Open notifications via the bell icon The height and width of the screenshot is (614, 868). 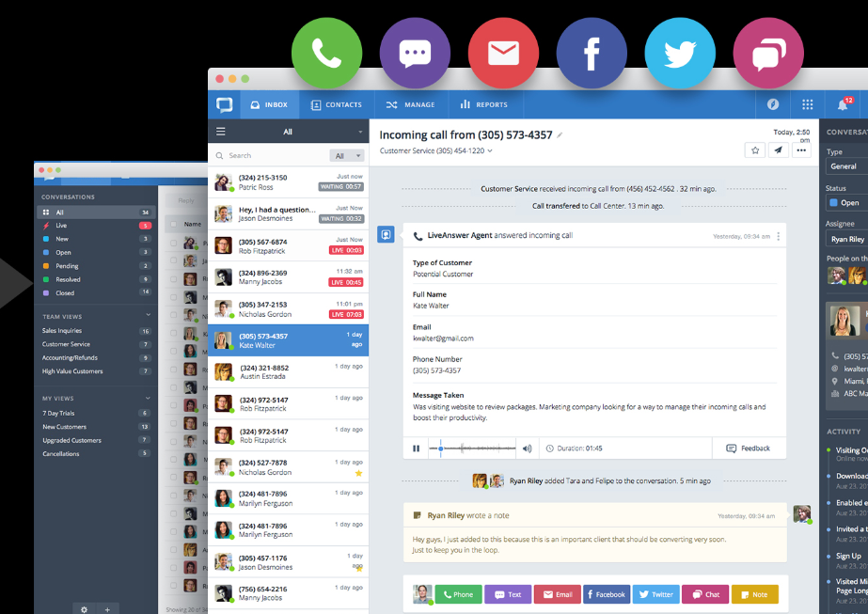point(843,104)
